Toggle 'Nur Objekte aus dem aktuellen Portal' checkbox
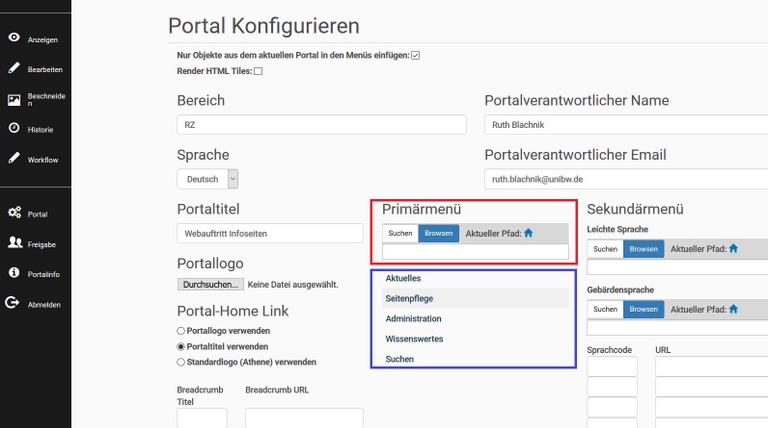Viewport: 768px width, 428px height. tap(415, 55)
